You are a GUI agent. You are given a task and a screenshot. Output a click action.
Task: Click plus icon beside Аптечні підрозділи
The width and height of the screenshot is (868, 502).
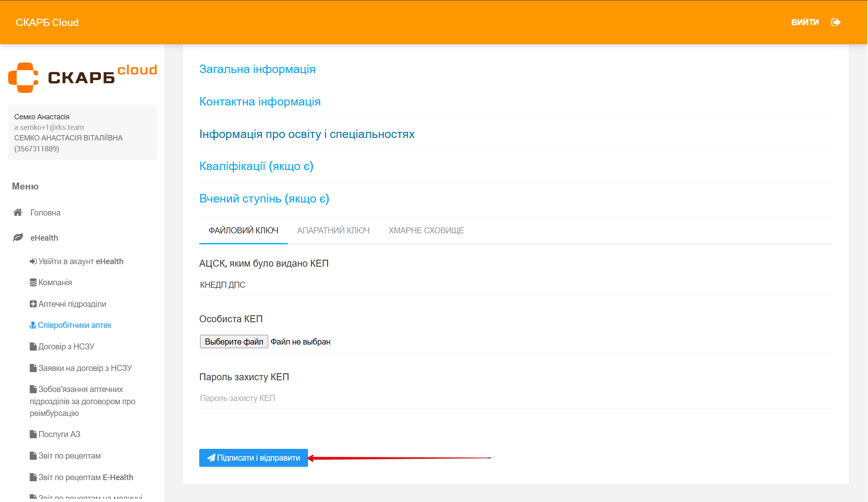tap(33, 304)
